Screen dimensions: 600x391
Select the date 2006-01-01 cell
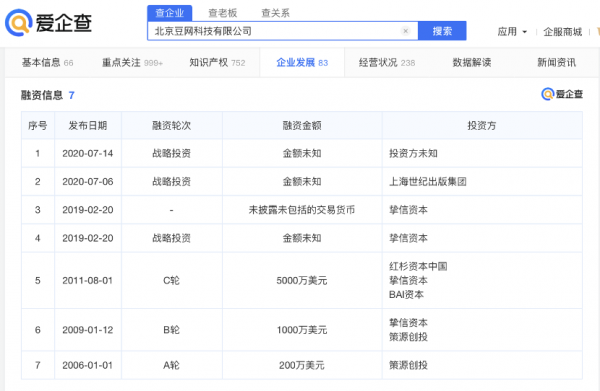[88, 365]
